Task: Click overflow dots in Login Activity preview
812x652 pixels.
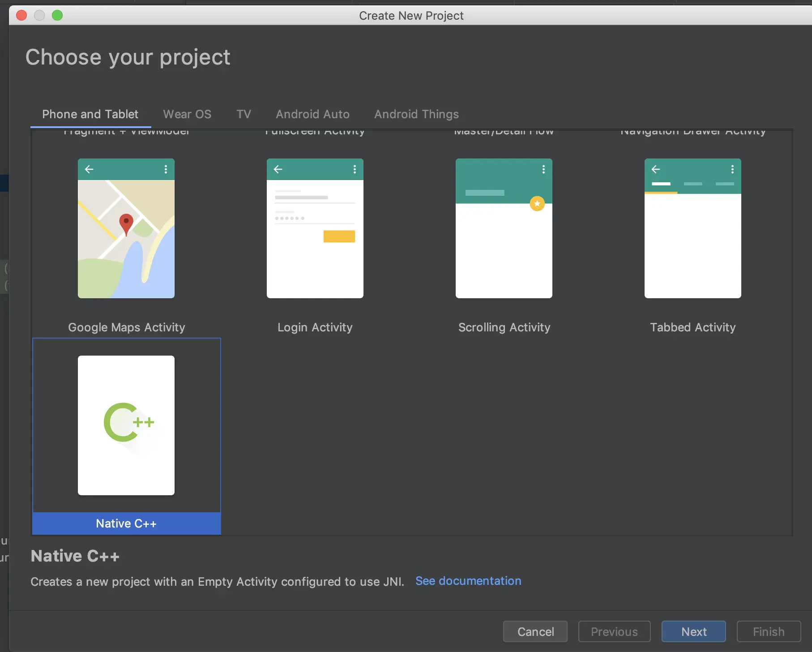Action: click(x=355, y=169)
